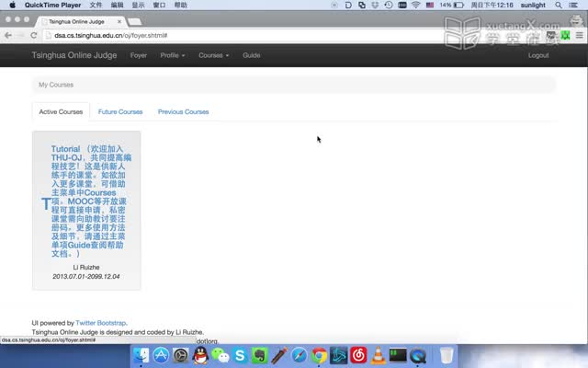
Task: Go to Foyer in the navbar
Action: (139, 55)
